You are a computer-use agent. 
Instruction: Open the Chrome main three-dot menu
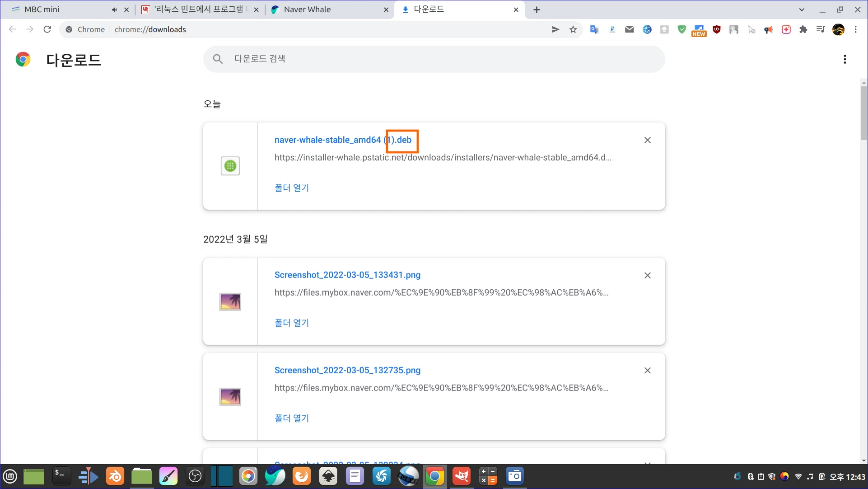tap(856, 29)
